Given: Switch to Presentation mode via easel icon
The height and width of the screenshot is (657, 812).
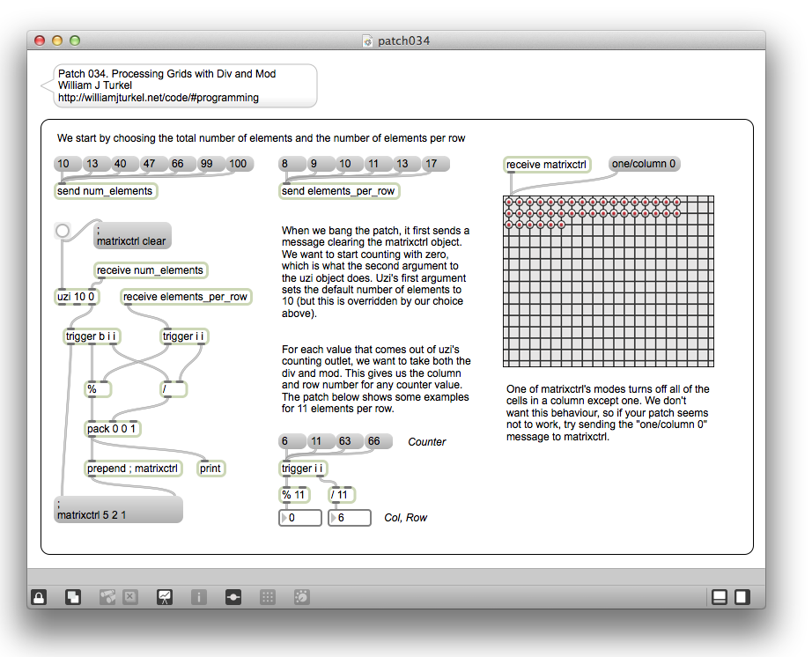Looking at the screenshot, I should (165, 597).
